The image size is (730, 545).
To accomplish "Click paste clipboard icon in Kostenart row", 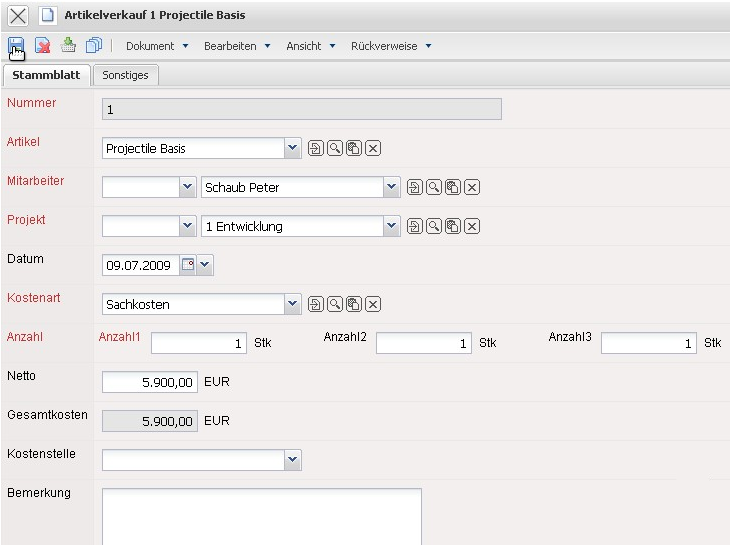I will [x=354, y=304].
